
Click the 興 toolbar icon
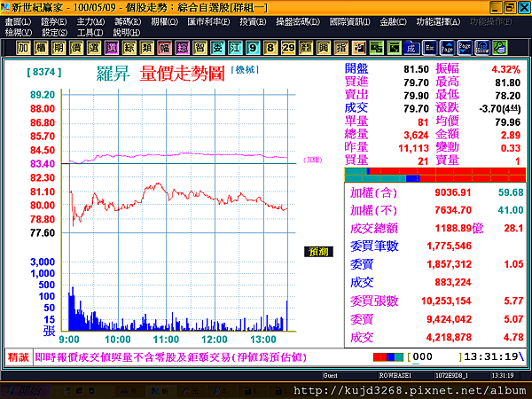[x=324, y=48]
